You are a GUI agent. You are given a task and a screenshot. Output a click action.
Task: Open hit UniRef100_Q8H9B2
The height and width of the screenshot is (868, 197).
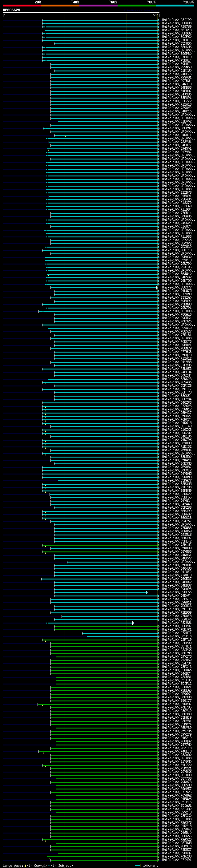[177, 33]
